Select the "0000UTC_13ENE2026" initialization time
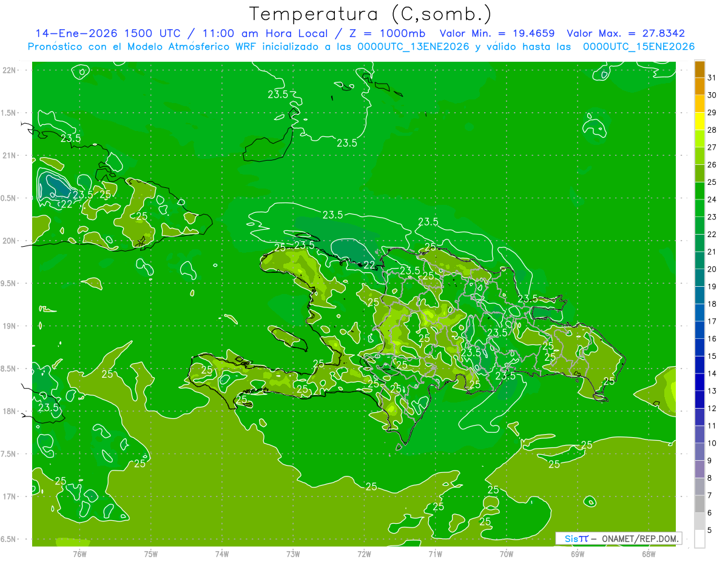The width and height of the screenshot is (728, 562). pos(413,47)
